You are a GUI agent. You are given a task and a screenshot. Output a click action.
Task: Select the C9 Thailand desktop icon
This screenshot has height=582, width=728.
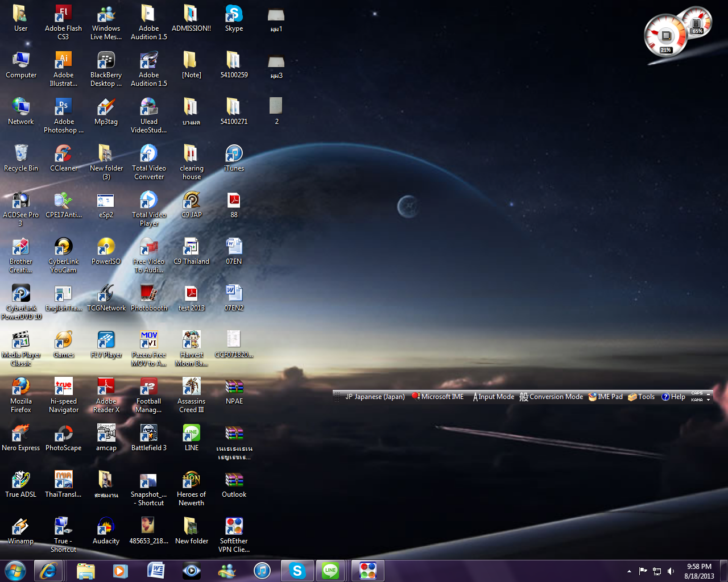[191, 251]
